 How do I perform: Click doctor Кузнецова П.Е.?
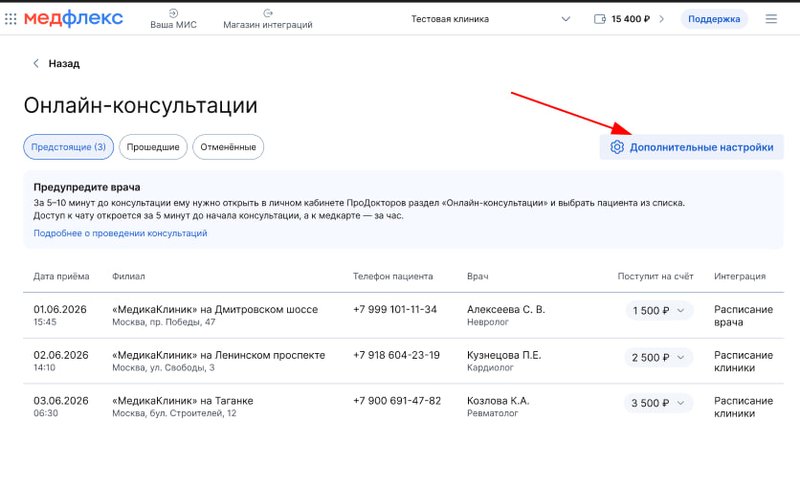tap(504, 355)
